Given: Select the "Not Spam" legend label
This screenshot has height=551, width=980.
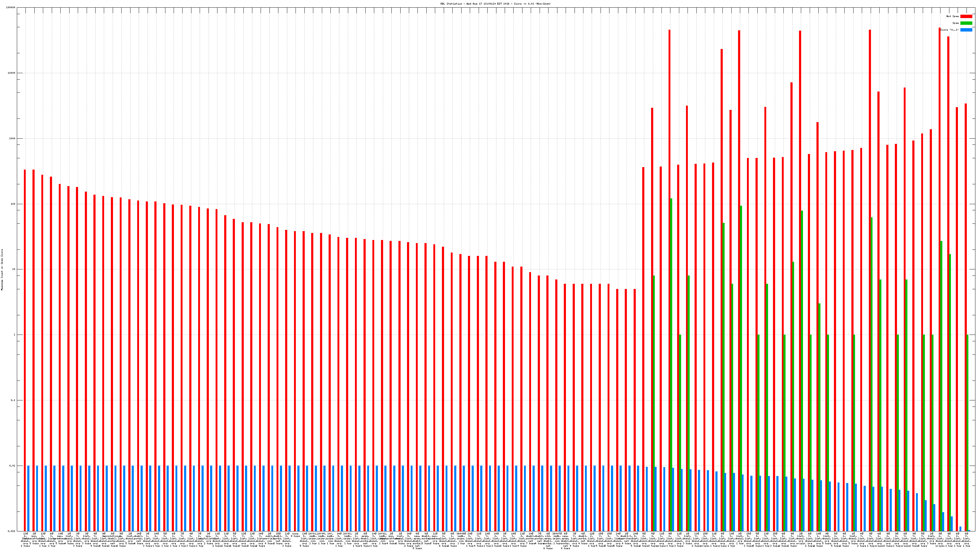Looking at the screenshot, I should (x=953, y=16).
